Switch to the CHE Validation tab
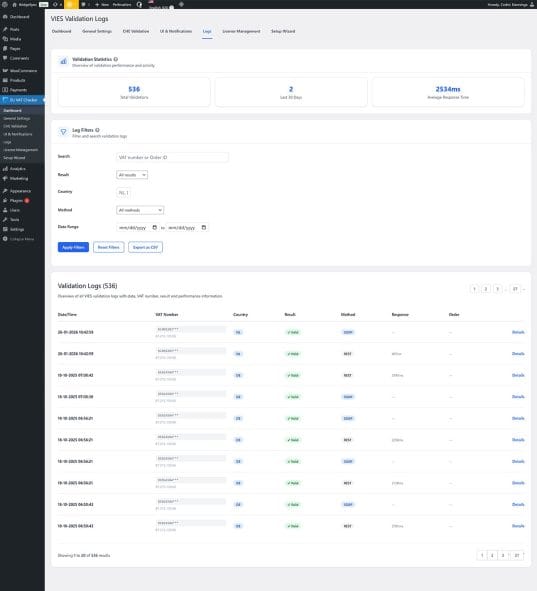 pyautogui.click(x=136, y=31)
